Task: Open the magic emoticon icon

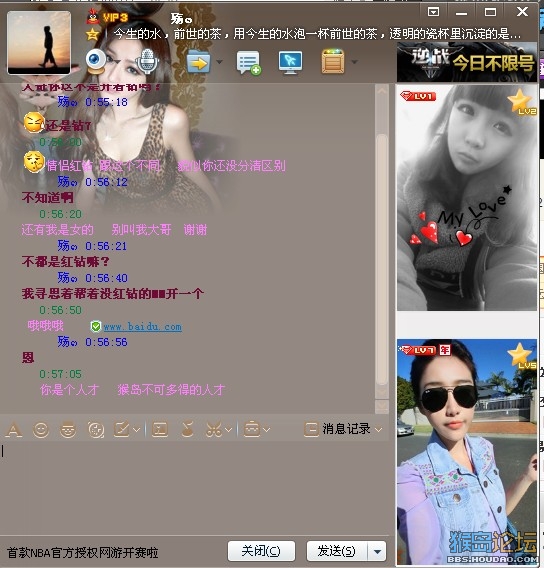Action: click(x=68, y=430)
